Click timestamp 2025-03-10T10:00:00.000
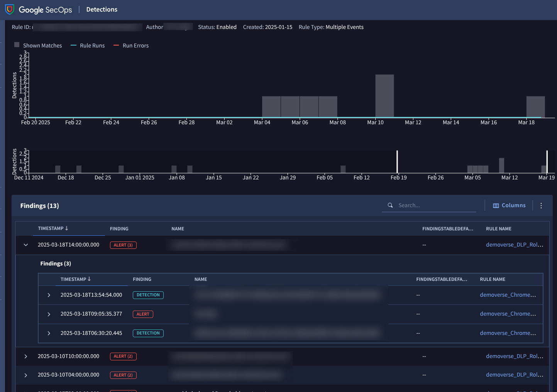Viewport: 557px width, 392px height. [69, 356]
